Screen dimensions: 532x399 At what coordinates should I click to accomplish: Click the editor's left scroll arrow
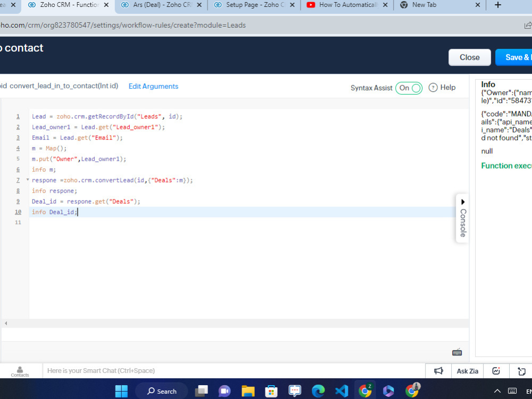point(6,323)
